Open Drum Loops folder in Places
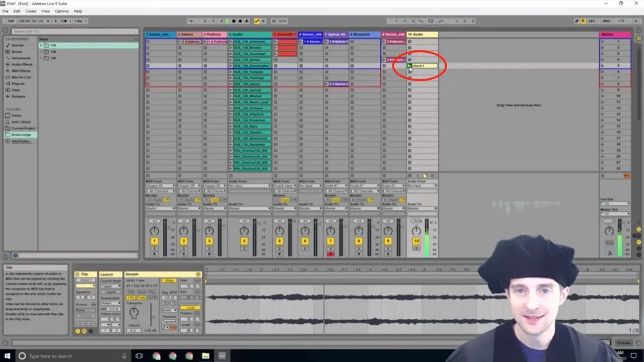This screenshot has width=644, height=362. click(21, 135)
